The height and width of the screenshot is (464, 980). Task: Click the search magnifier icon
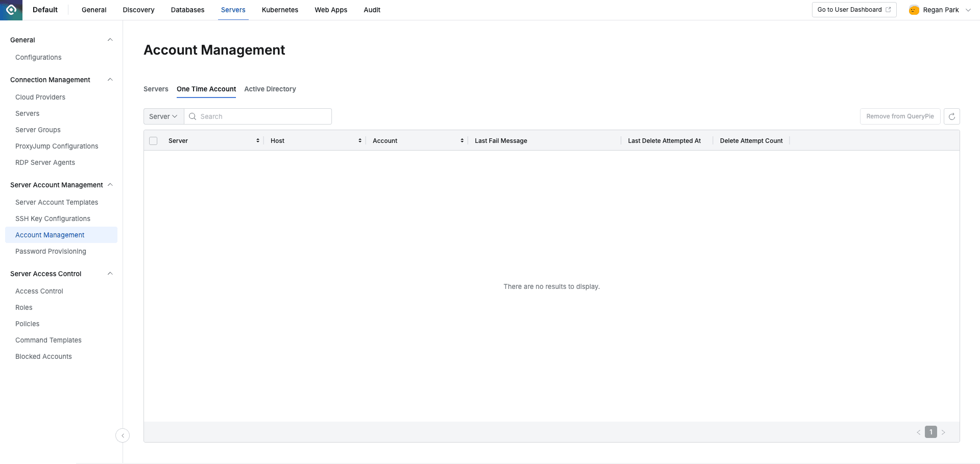pos(193,116)
